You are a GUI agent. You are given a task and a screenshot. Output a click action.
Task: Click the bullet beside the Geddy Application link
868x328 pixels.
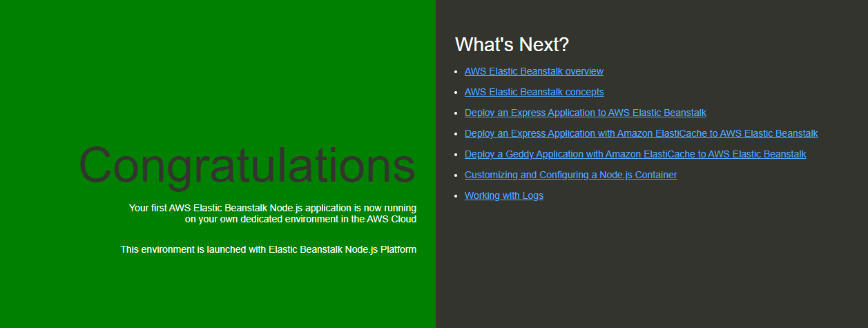coord(455,155)
